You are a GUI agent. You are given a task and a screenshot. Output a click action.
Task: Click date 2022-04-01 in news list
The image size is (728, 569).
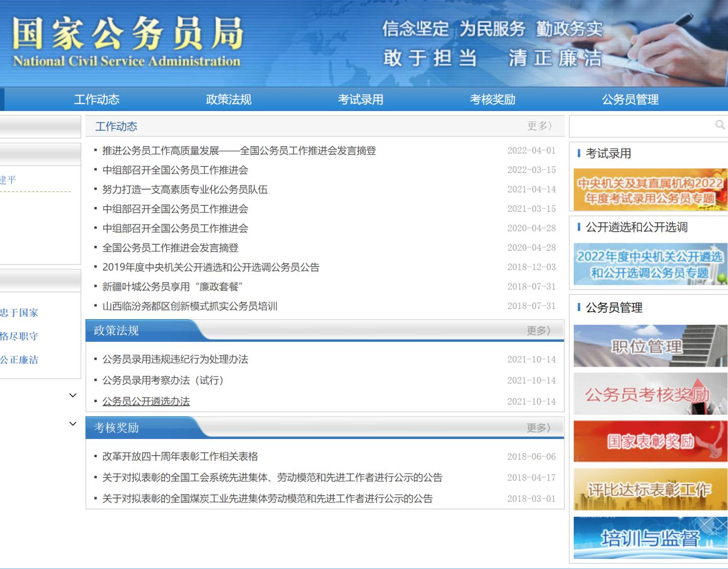click(x=531, y=151)
